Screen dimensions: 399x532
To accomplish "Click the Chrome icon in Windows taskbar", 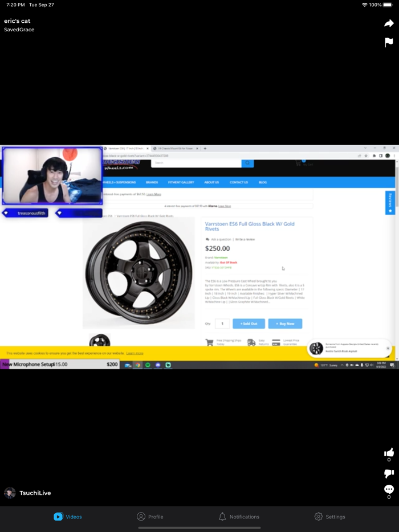I will [137, 365].
